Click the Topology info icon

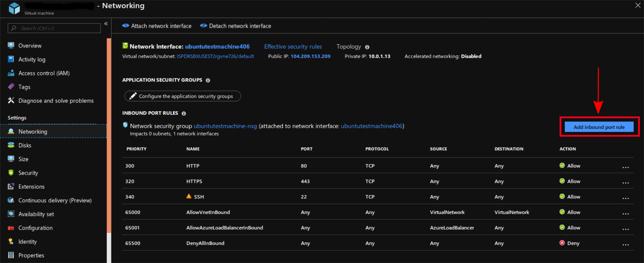coord(367,47)
